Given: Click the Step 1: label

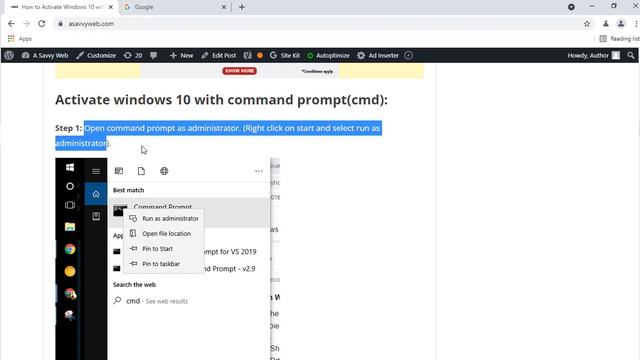Looking at the screenshot, I should [69, 128].
